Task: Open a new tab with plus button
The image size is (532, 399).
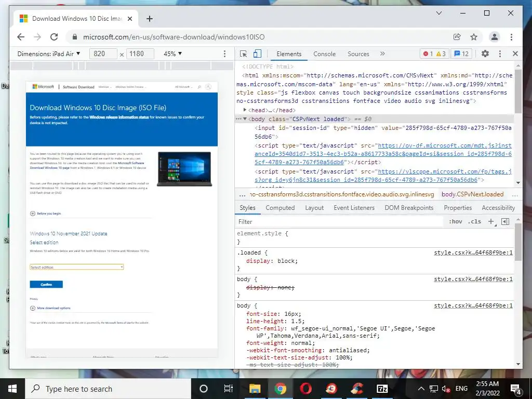Action: pyautogui.click(x=149, y=19)
